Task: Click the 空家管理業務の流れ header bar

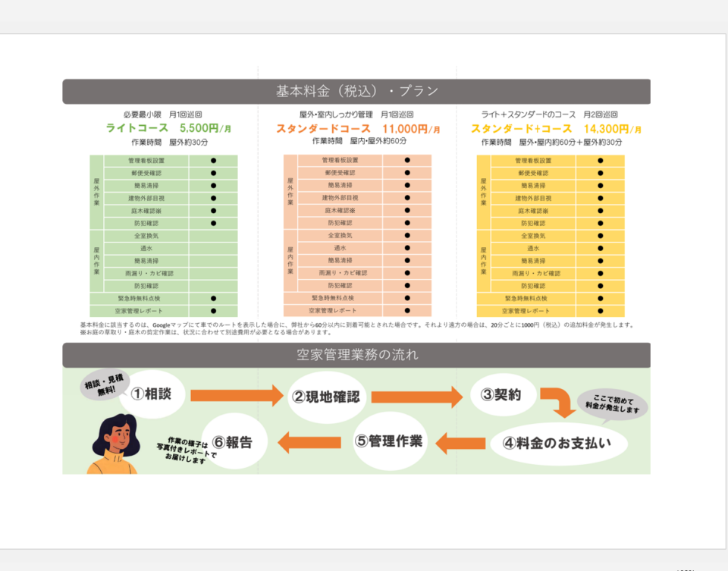Action: click(356, 354)
